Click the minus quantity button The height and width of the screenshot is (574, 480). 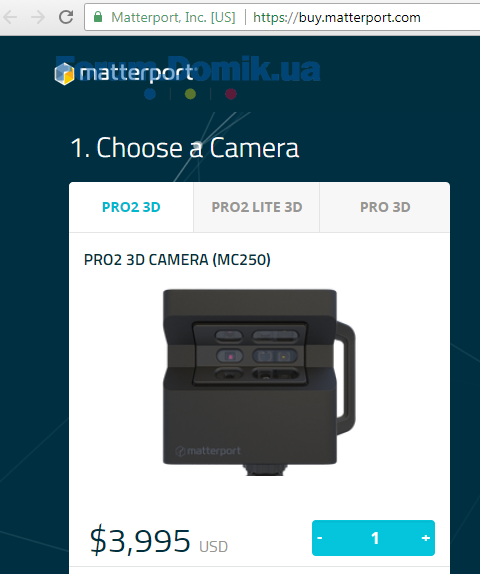coord(320,538)
